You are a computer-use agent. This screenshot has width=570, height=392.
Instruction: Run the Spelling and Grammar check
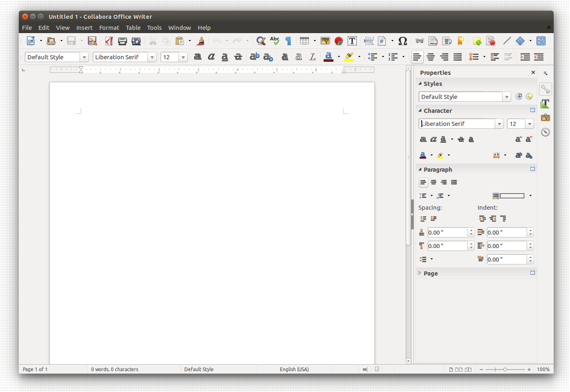(275, 41)
